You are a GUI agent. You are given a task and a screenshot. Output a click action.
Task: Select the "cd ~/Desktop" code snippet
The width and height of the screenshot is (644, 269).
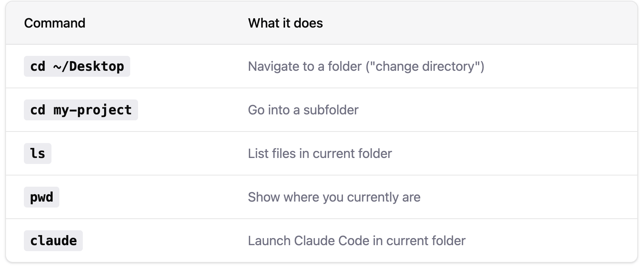pyautogui.click(x=77, y=66)
